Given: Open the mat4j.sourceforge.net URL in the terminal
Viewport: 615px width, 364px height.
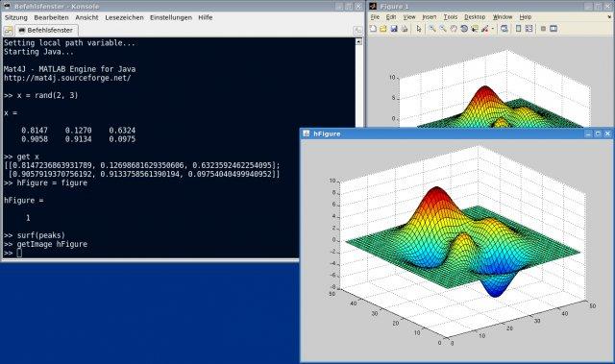Looking at the screenshot, I should 67,78.
